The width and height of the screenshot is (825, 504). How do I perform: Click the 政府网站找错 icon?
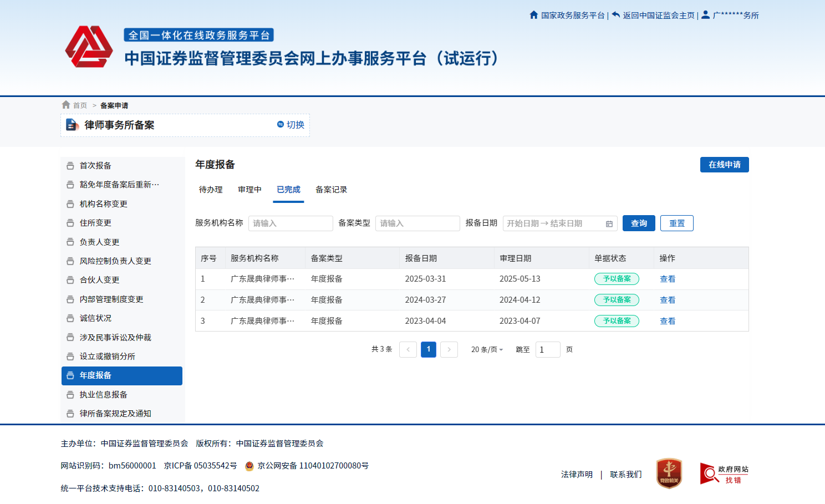[x=724, y=474]
